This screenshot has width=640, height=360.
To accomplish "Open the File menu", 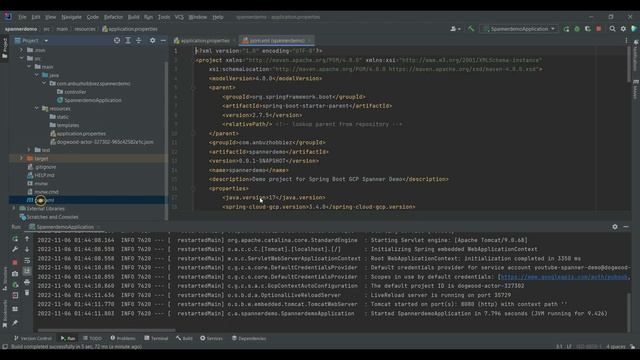I will pos(22,17).
